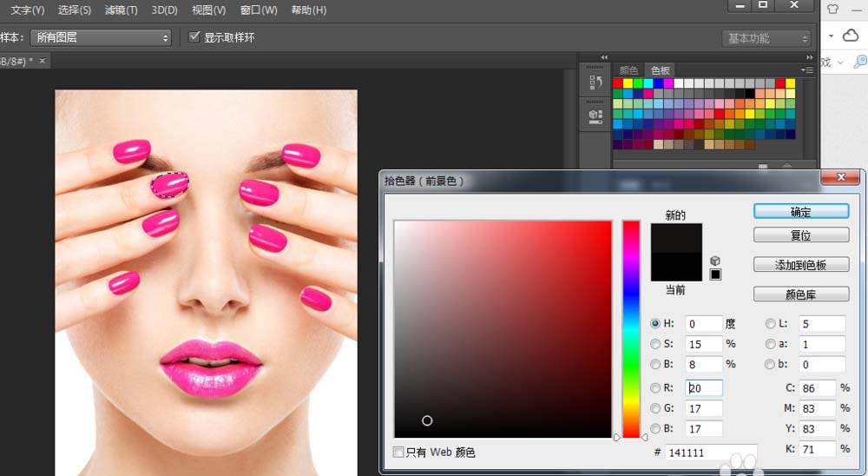
Task: Open the 滤镜(T) menu
Action: pyautogui.click(x=121, y=10)
